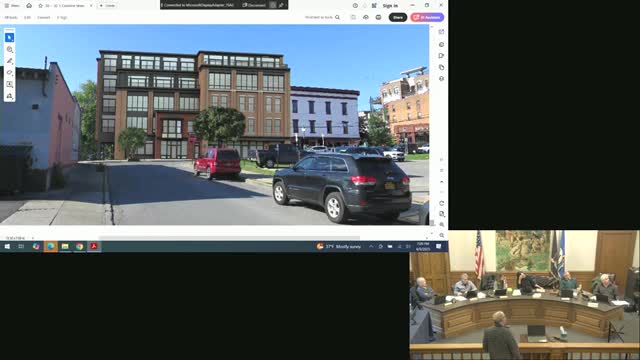
Task: Click the black Share button
Action: click(x=398, y=17)
